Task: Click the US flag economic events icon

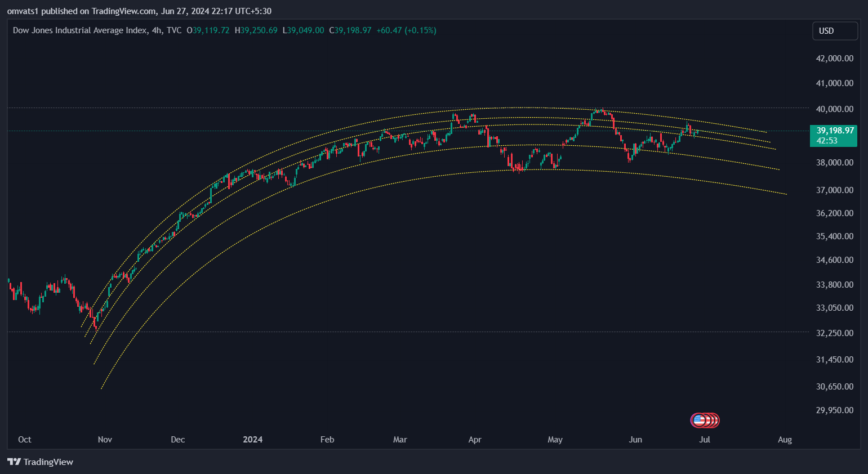Action: 699,420
